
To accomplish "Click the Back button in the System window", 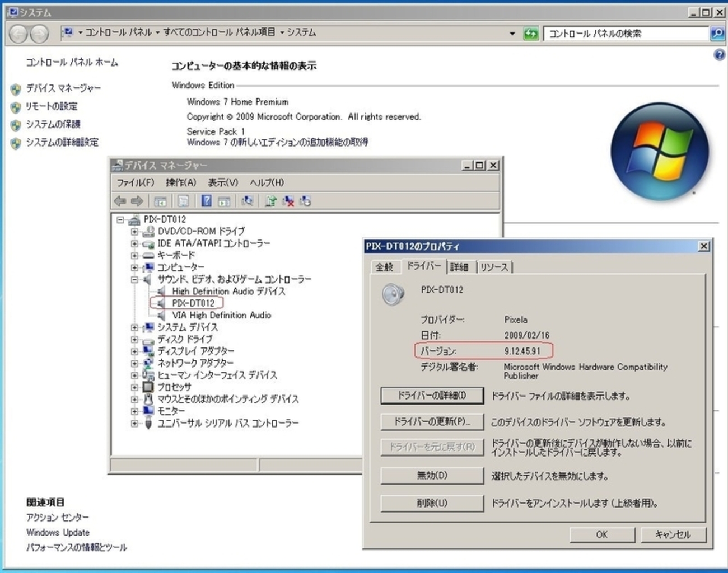I will pyautogui.click(x=18, y=34).
